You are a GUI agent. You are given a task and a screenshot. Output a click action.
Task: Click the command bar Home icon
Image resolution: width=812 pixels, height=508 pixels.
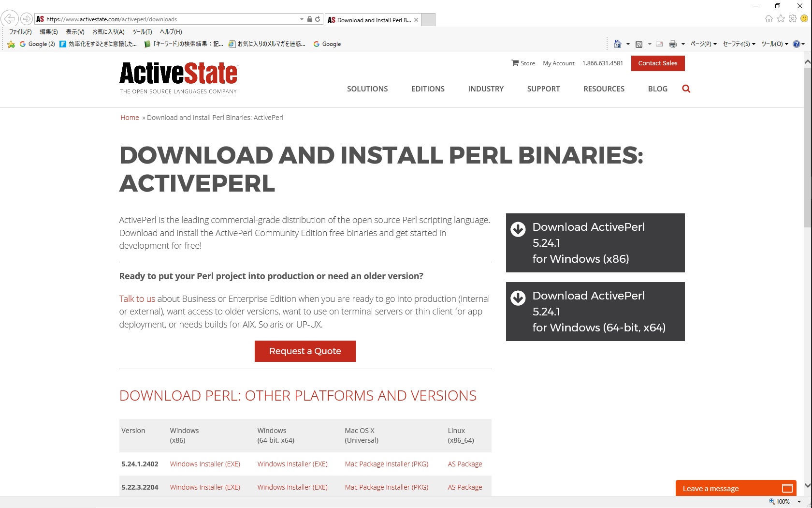click(617, 44)
